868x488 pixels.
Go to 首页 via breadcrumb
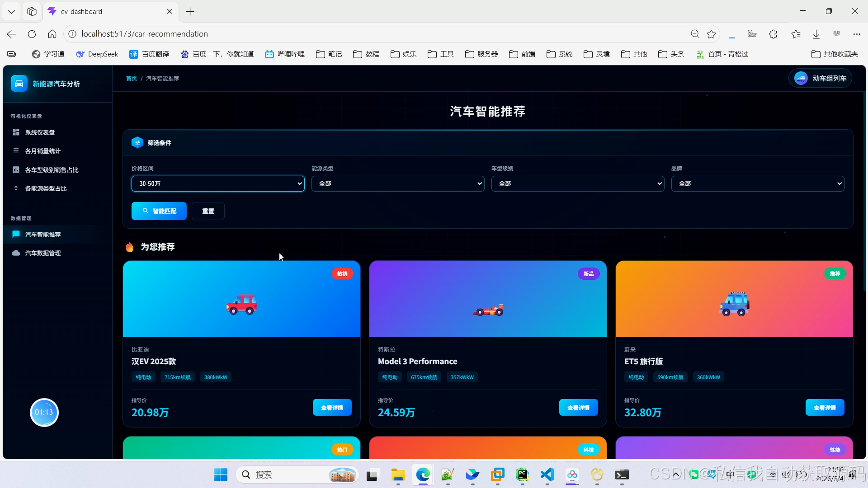click(x=131, y=79)
